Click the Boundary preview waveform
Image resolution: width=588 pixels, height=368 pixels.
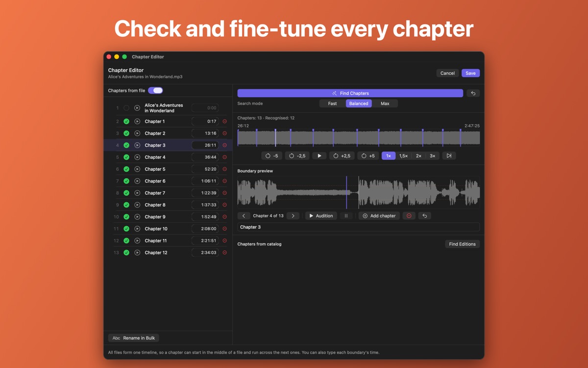[x=359, y=192]
